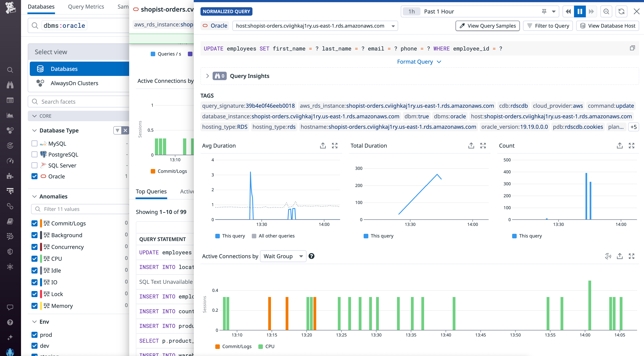Enable the MySQL database type checkbox
The height and width of the screenshot is (356, 644).
(34, 143)
